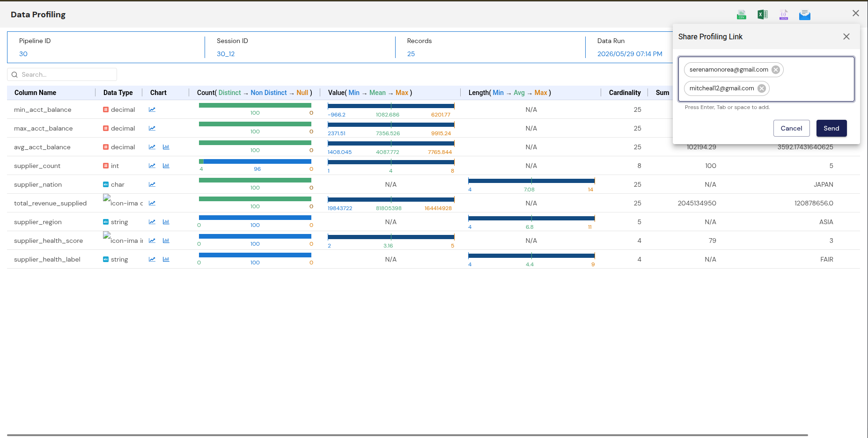Click the Value Min Mean Max header
This screenshot has width=868, height=438.
point(370,93)
